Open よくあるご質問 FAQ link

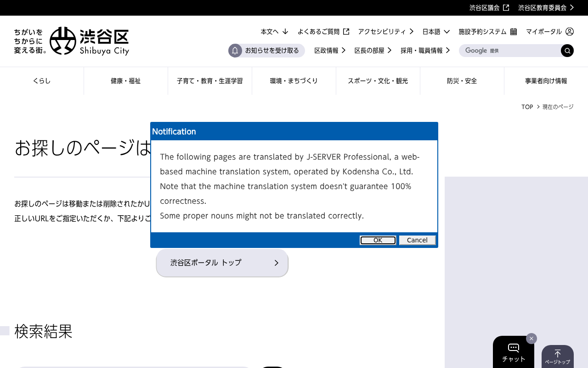[x=323, y=31]
